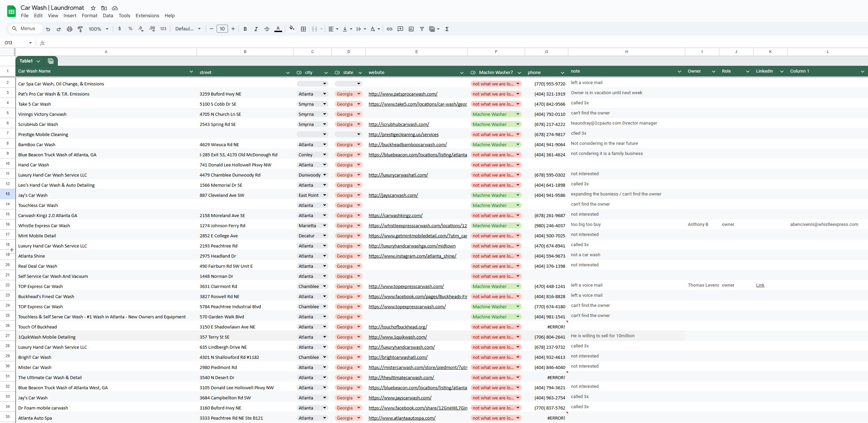This screenshot has width=868, height=423.
Task: Increase decimal places
Action: pos(152,29)
